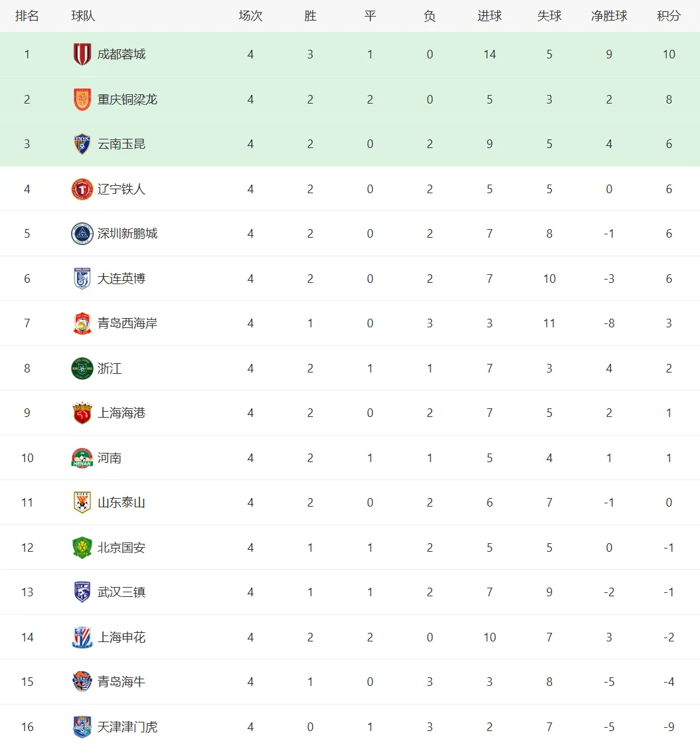
Task: Click the 辽宁铁人 round badge
Action: coord(82,189)
